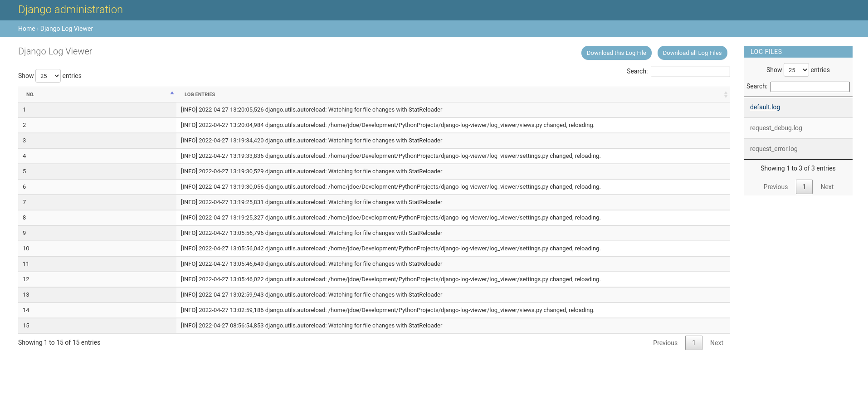Go to the Home breadcrumb link

point(26,29)
